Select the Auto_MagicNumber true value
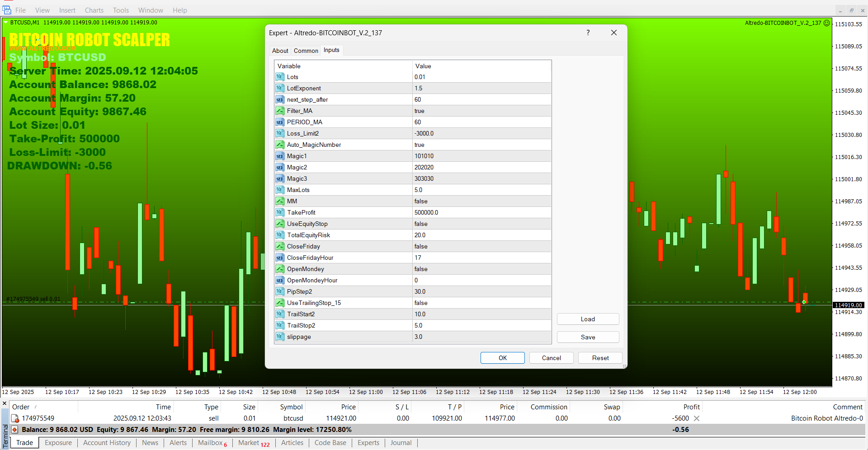The height and width of the screenshot is (450, 868). [420, 145]
